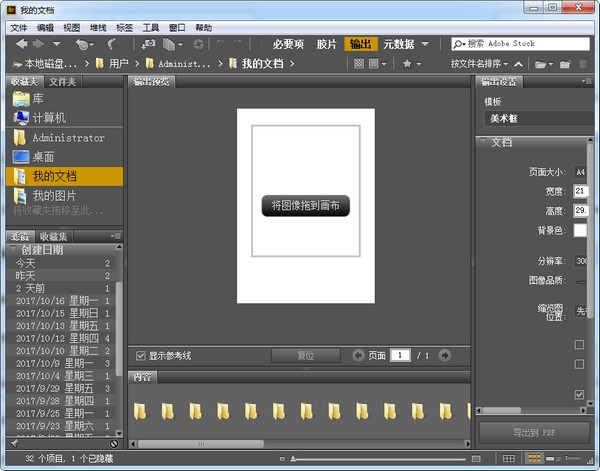Switch to the 元数据 workspace
The width and height of the screenshot is (600, 471).
tap(396, 44)
